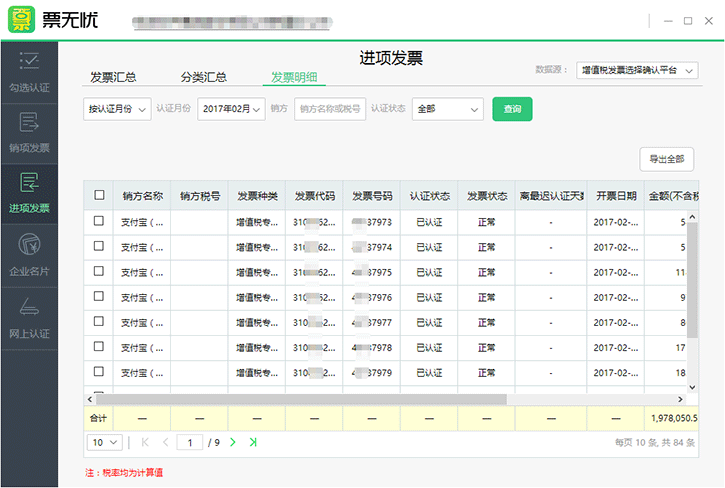Viewport: 725px width, 488px height.
Task: Check the row with invoice number ending 37979
Action: click(98, 371)
